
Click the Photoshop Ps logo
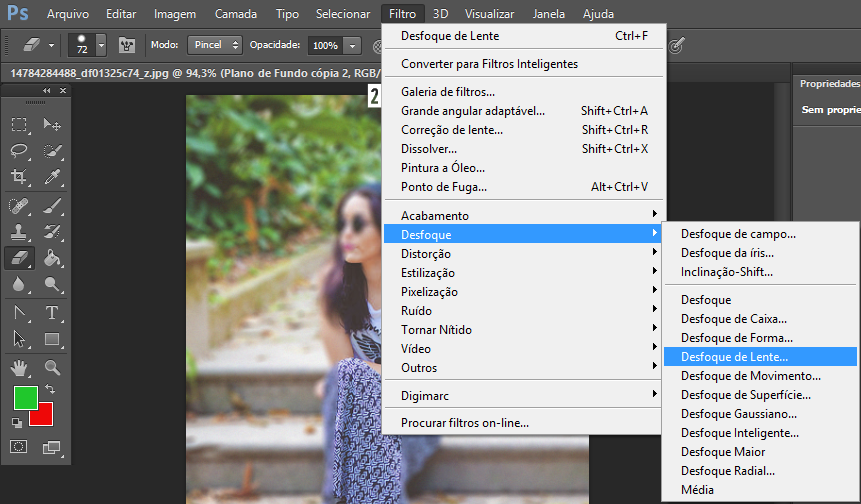click(18, 13)
